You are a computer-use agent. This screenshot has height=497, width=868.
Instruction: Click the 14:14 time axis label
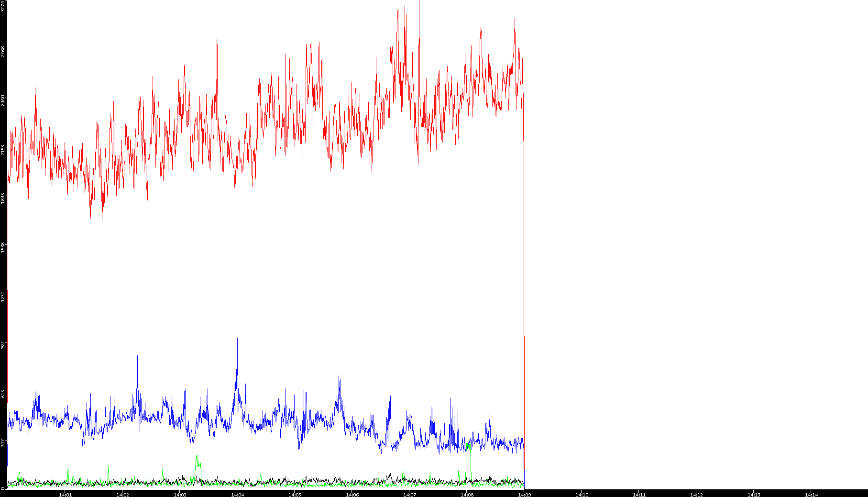(811, 495)
